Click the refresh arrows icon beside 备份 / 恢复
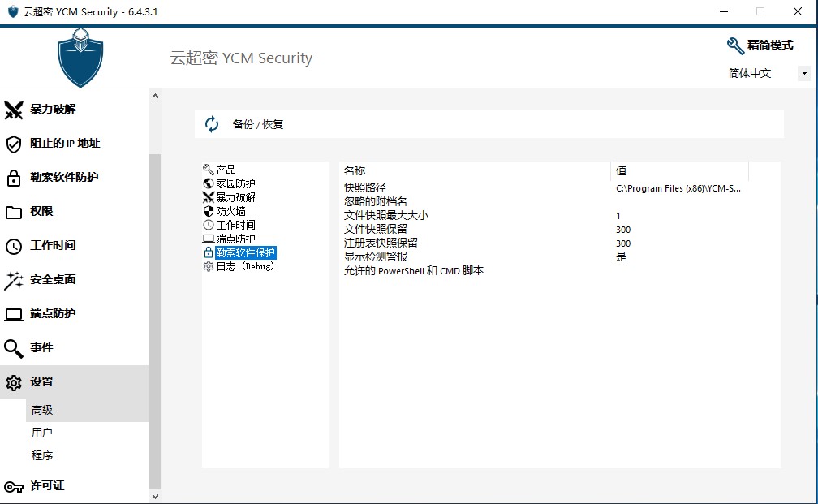The image size is (818, 504). [x=212, y=124]
